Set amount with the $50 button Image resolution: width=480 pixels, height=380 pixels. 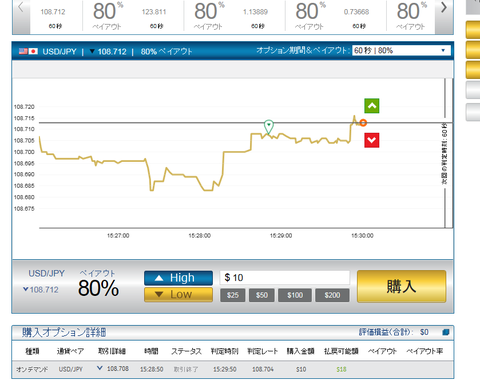point(262,295)
